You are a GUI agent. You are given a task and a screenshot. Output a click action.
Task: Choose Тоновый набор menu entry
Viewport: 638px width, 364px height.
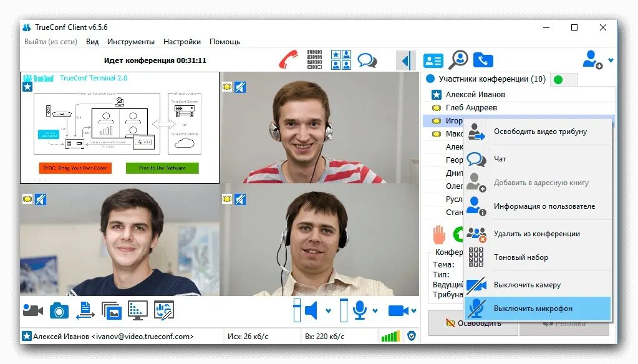(x=538, y=257)
